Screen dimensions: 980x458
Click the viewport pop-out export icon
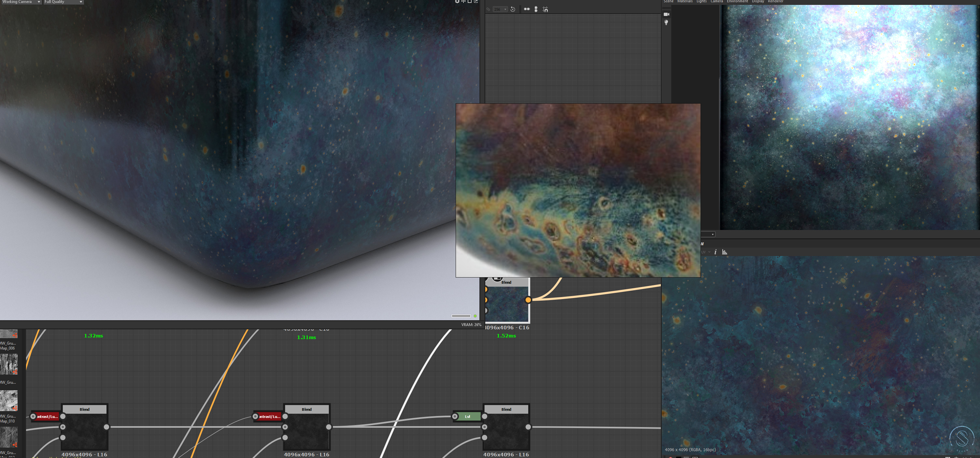476,2
